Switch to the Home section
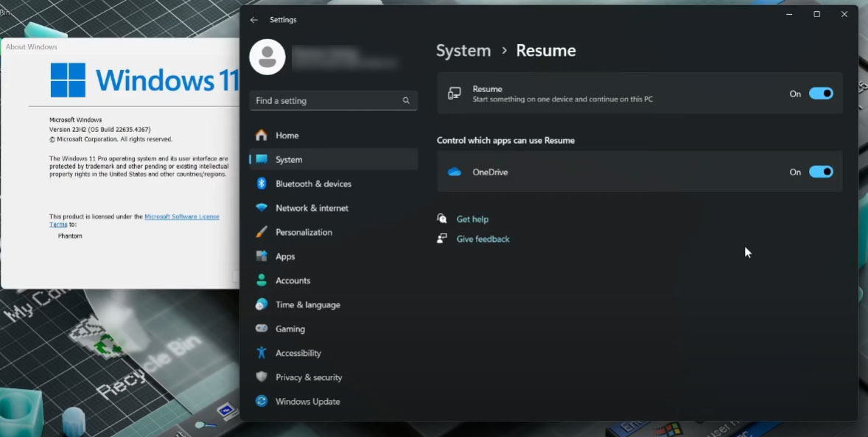 tap(286, 135)
